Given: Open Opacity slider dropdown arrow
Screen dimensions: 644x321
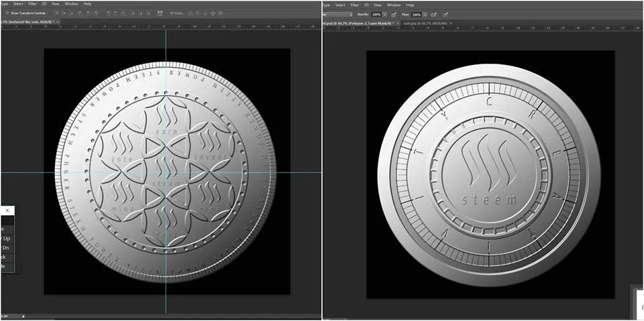Looking at the screenshot, I should click(384, 14).
